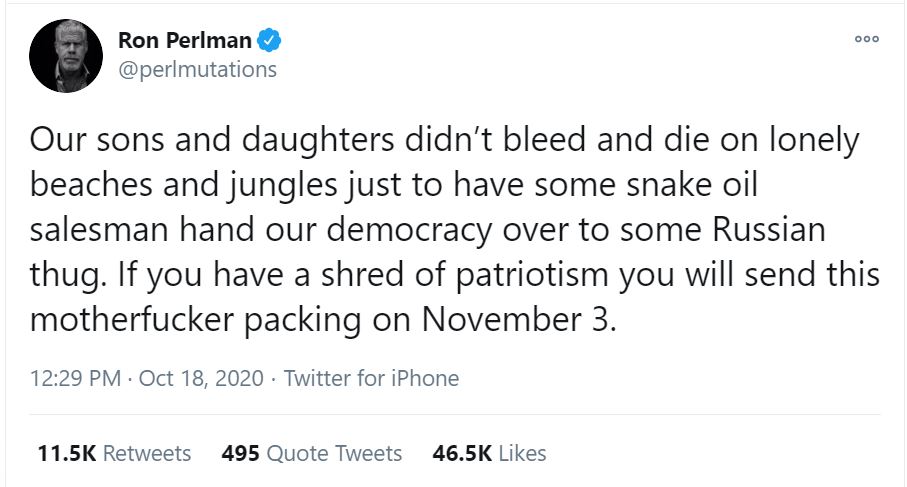Click the 11.5K retweet count number

66,453
